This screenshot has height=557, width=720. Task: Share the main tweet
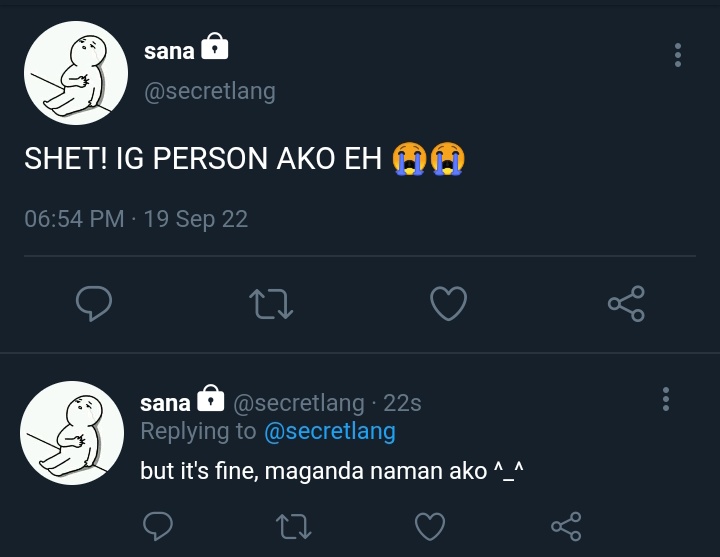click(x=626, y=303)
